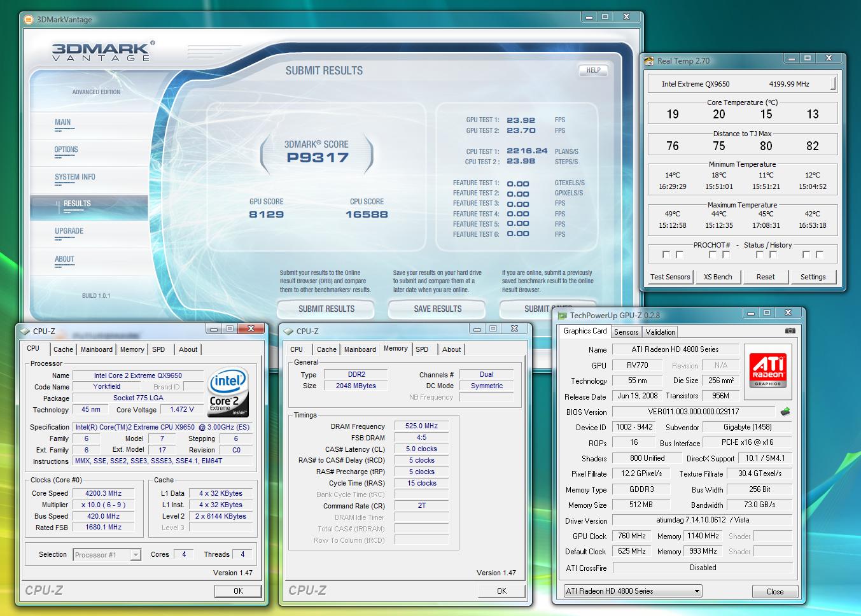Close the GPU-Z window via title bar X

pos(788,312)
